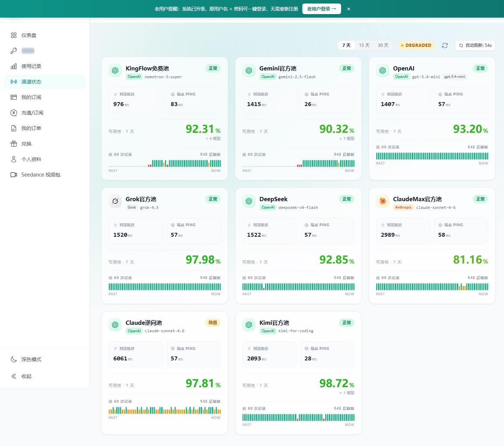Dismiss the top announcement banner
504x446 pixels.
[x=349, y=9]
